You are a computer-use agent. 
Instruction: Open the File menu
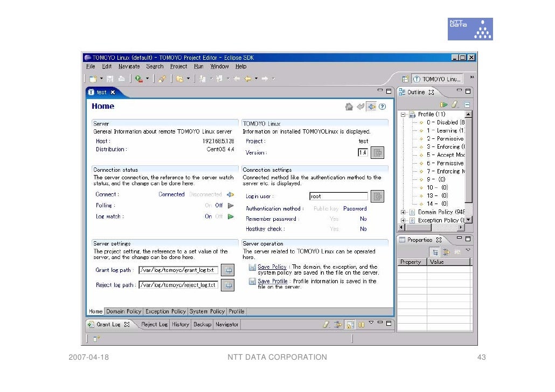(x=91, y=67)
